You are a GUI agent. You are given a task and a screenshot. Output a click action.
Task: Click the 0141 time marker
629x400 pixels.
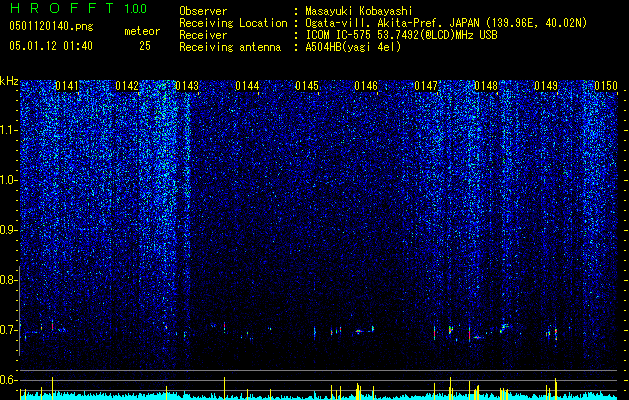[x=67, y=86]
